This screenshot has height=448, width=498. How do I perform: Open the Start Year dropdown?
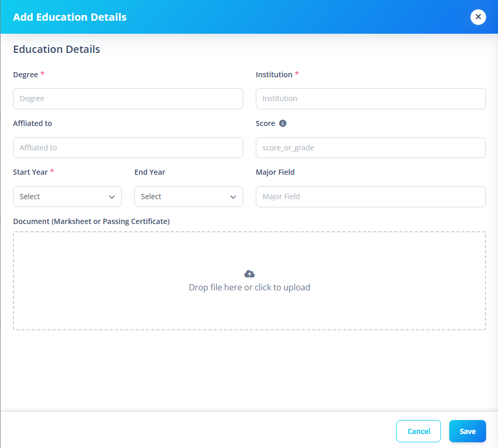click(67, 197)
